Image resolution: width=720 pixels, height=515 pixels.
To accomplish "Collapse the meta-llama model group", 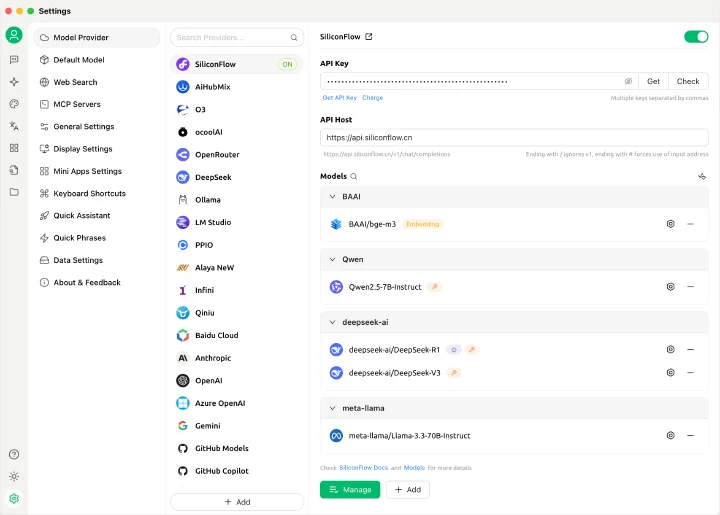I will (332, 408).
